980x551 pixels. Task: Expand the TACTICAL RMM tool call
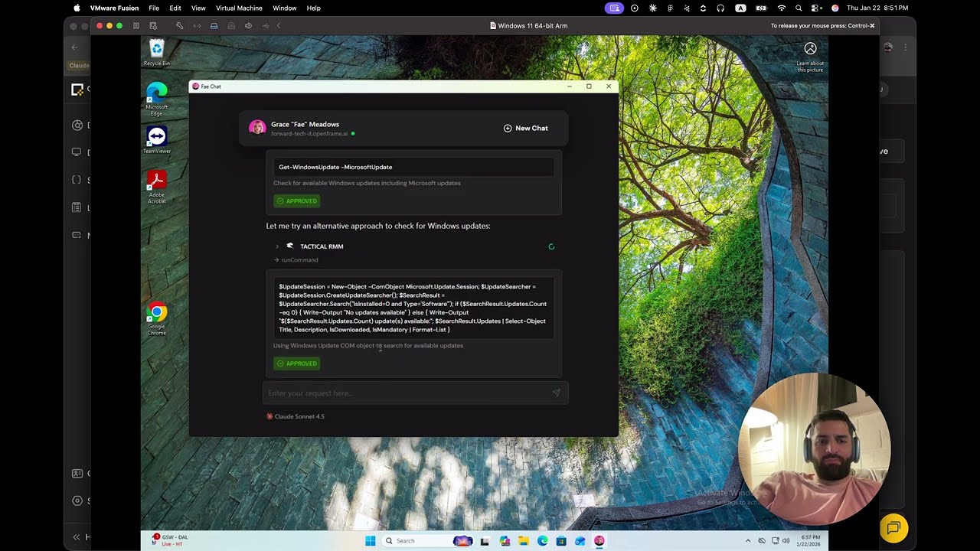pyautogui.click(x=277, y=246)
